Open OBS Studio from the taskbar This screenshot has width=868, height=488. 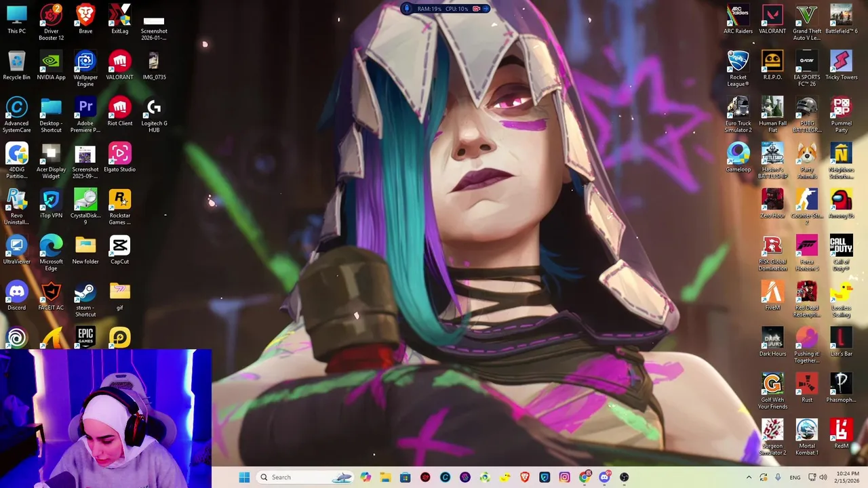[x=624, y=477]
